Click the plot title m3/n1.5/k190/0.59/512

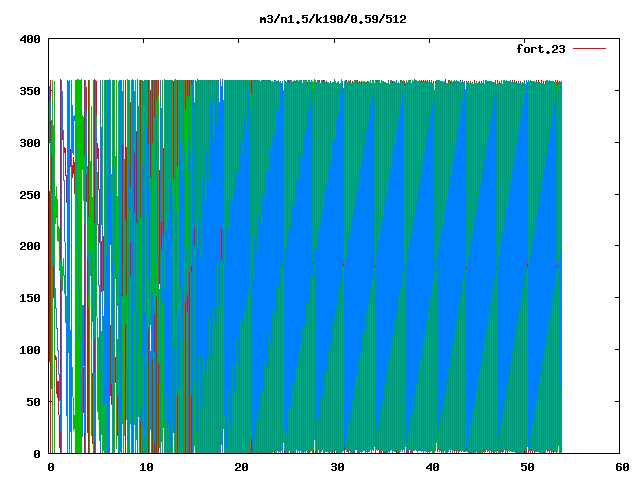(x=333, y=19)
